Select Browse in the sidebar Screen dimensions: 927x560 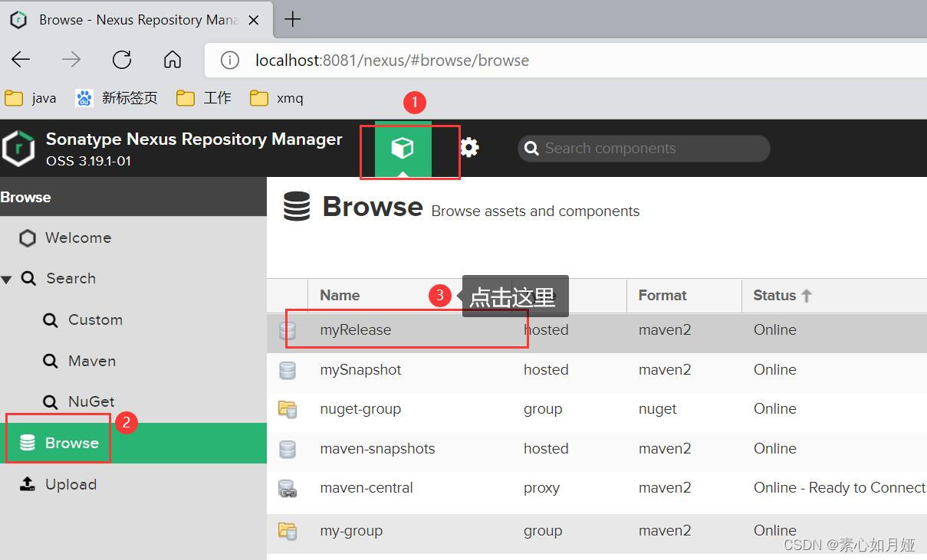[x=133, y=443]
